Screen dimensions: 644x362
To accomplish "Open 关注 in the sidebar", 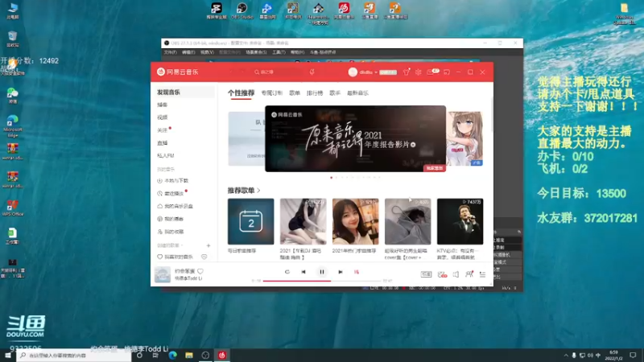I will tap(163, 130).
